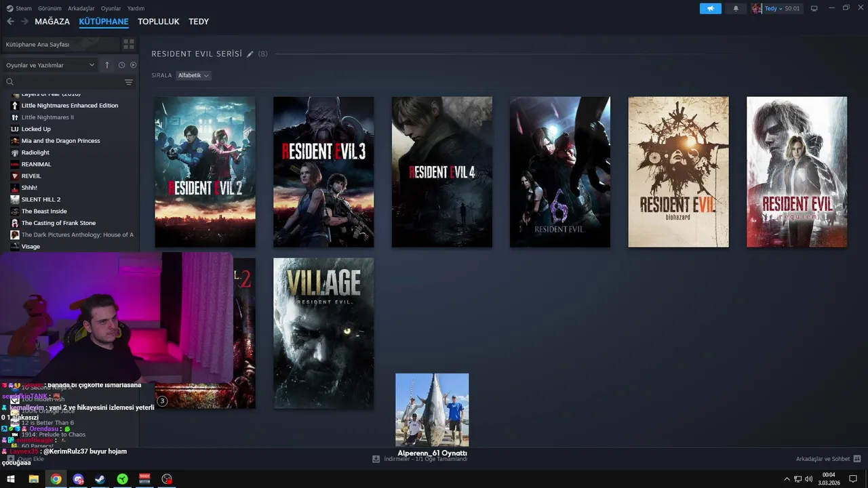Select Locked Up in game list
868x488 pixels.
click(x=36, y=129)
